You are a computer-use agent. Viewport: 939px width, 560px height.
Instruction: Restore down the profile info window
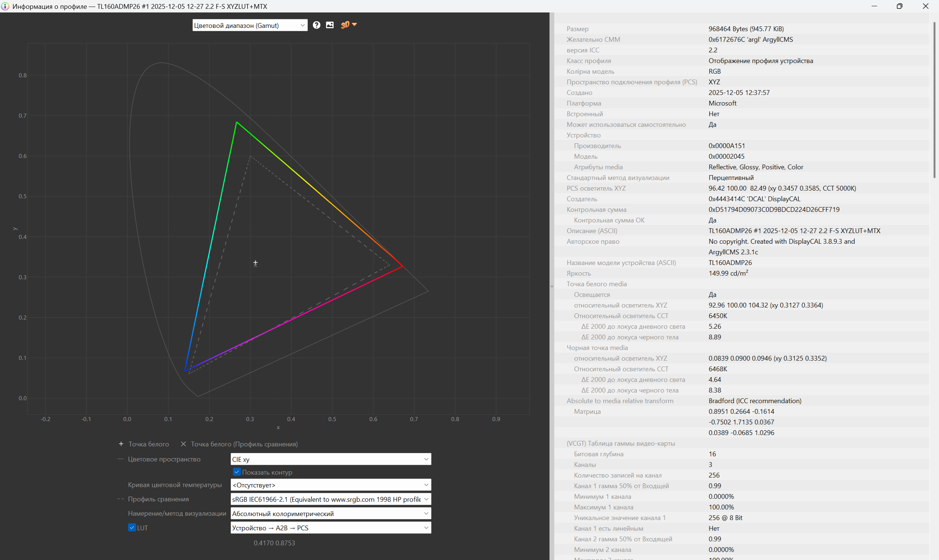(x=900, y=6)
